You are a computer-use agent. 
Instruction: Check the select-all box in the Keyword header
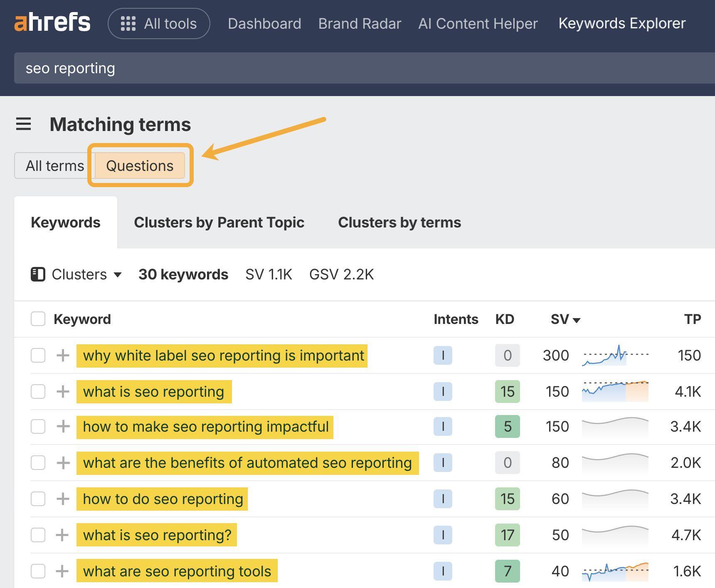pyautogui.click(x=37, y=319)
